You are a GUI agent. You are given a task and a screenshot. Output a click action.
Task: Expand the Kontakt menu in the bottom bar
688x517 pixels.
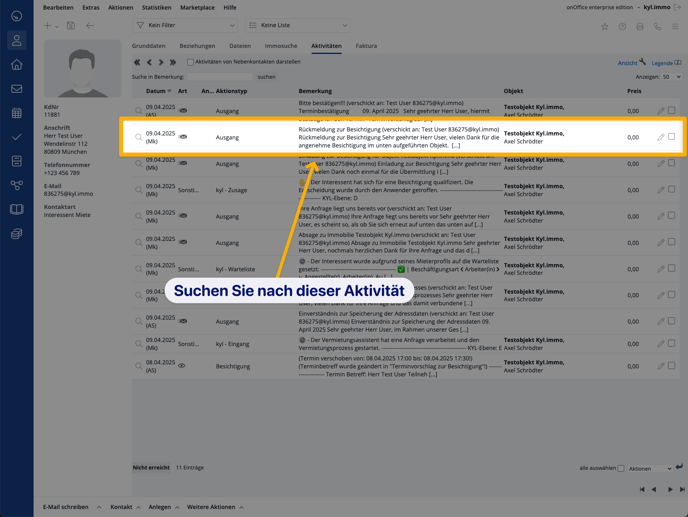[x=138, y=507]
